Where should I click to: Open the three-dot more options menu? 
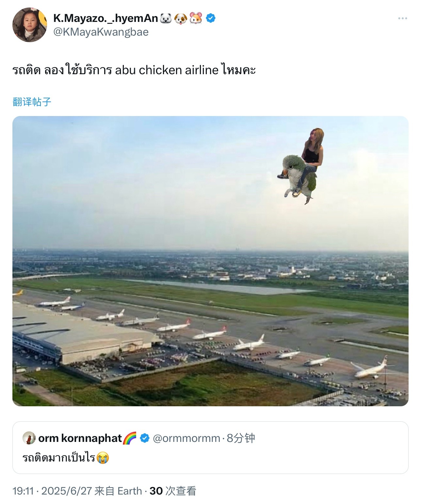(402, 18)
